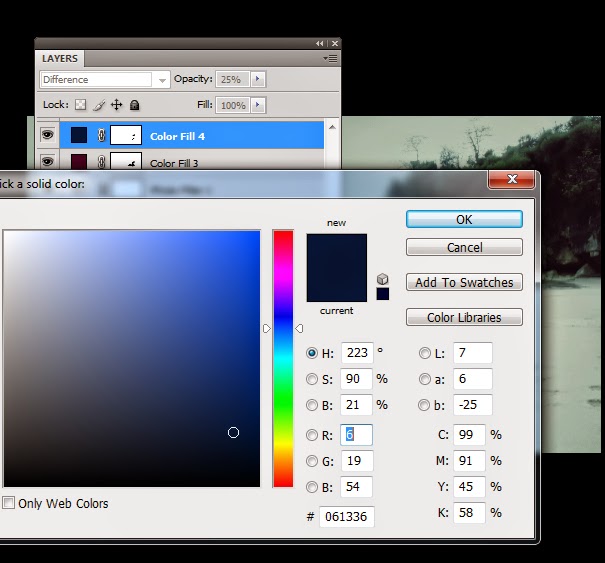Select the G green radio button
This screenshot has height=563, width=605.
[x=312, y=461]
